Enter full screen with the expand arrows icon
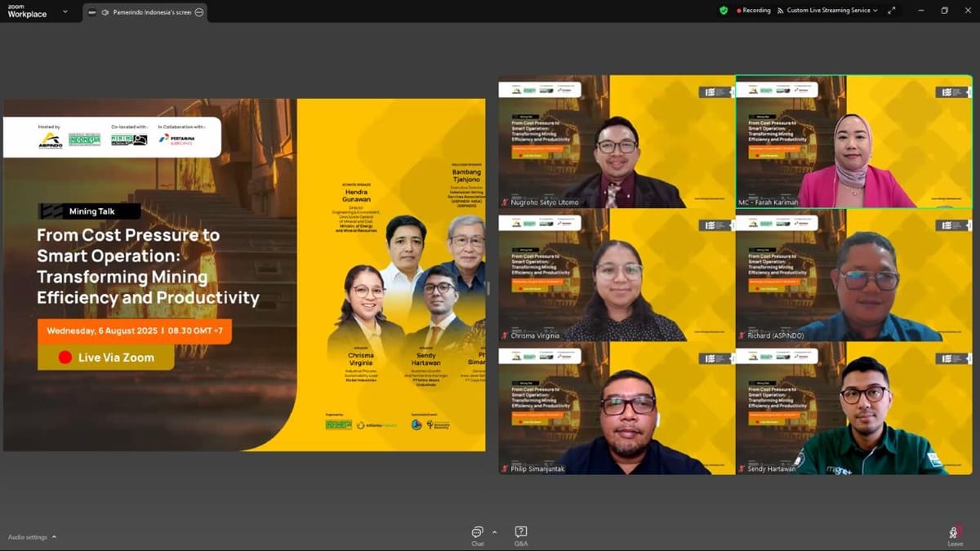This screenshot has height=551, width=980. point(892,11)
